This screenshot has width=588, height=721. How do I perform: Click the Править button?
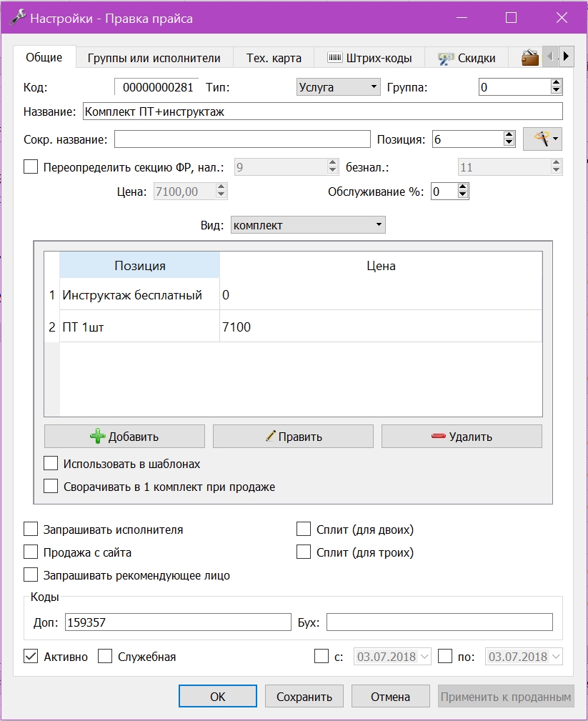click(x=294, y=437)
